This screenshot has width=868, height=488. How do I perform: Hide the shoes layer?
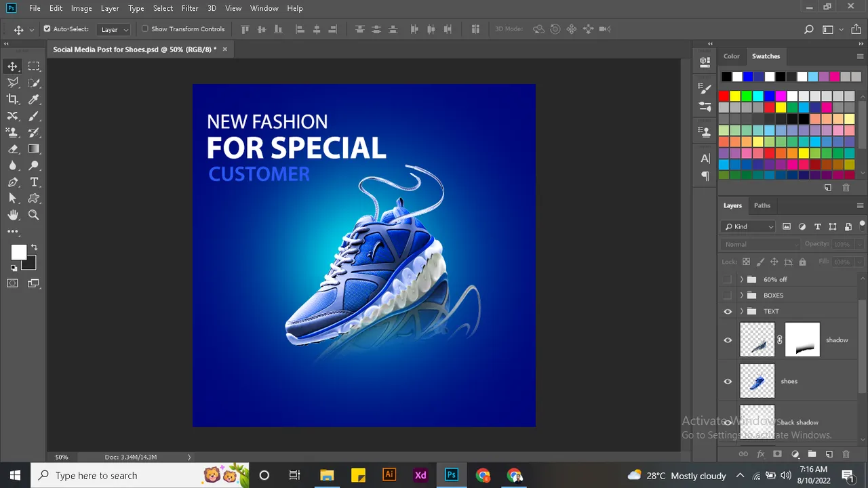(728, 382)
